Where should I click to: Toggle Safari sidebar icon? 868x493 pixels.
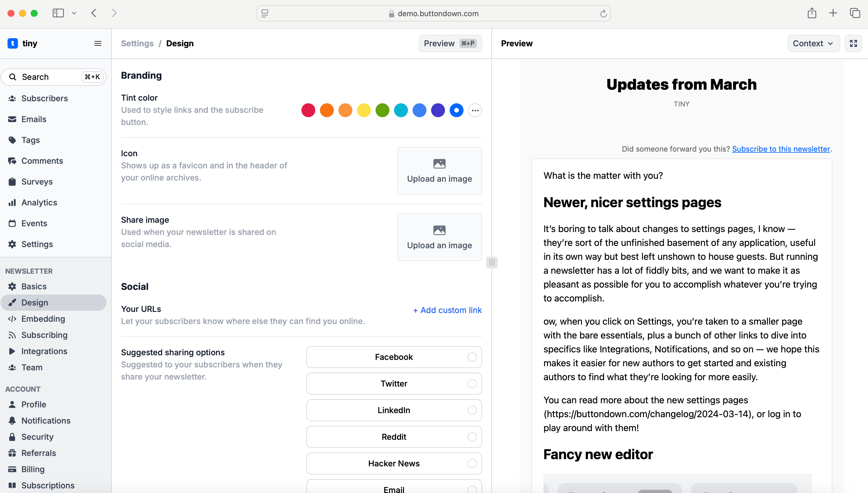[x=58, y=13]
